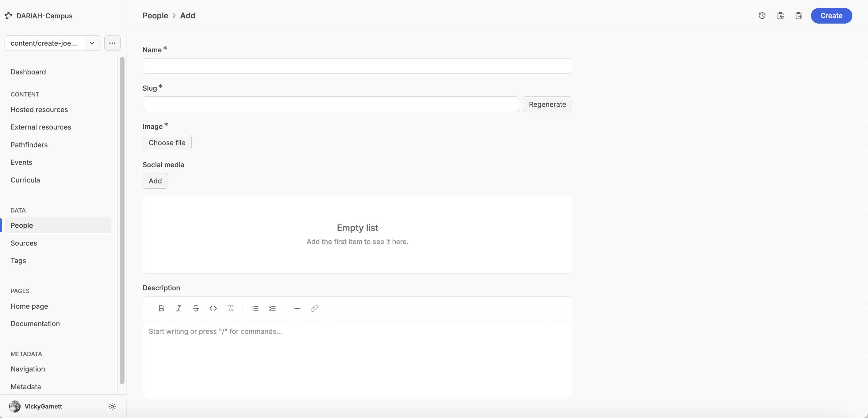Apply strikethrough formatting
The height and width of the screenshot is (418, 868).
point(196,308)
